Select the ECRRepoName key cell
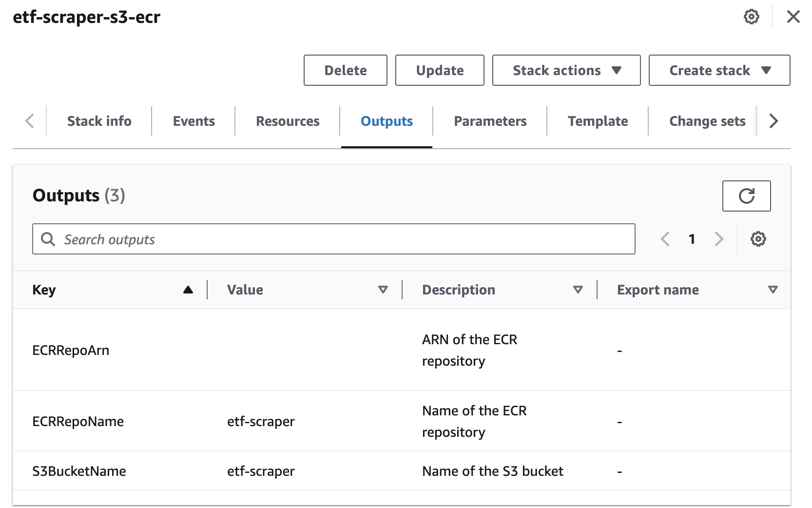812x508 pixels. point(78,422)
